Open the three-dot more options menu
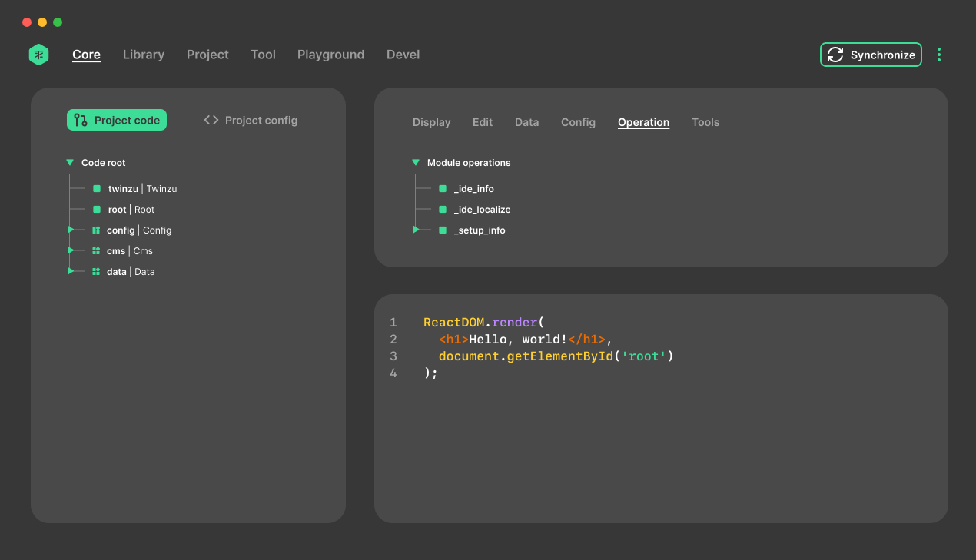Viewport: 976px width, 560px height. [x=939, y=55]
